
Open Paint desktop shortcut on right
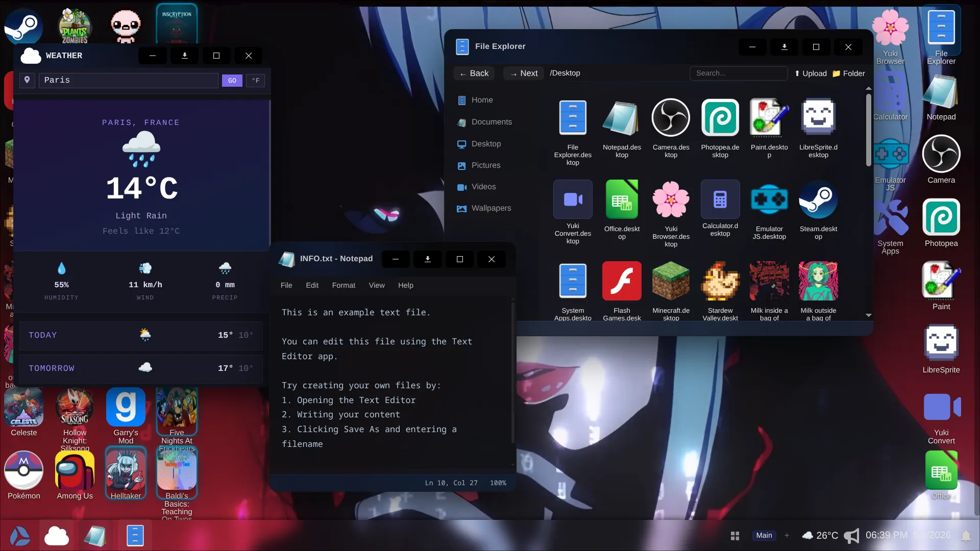pyautogui.click(x=941, y=286)
